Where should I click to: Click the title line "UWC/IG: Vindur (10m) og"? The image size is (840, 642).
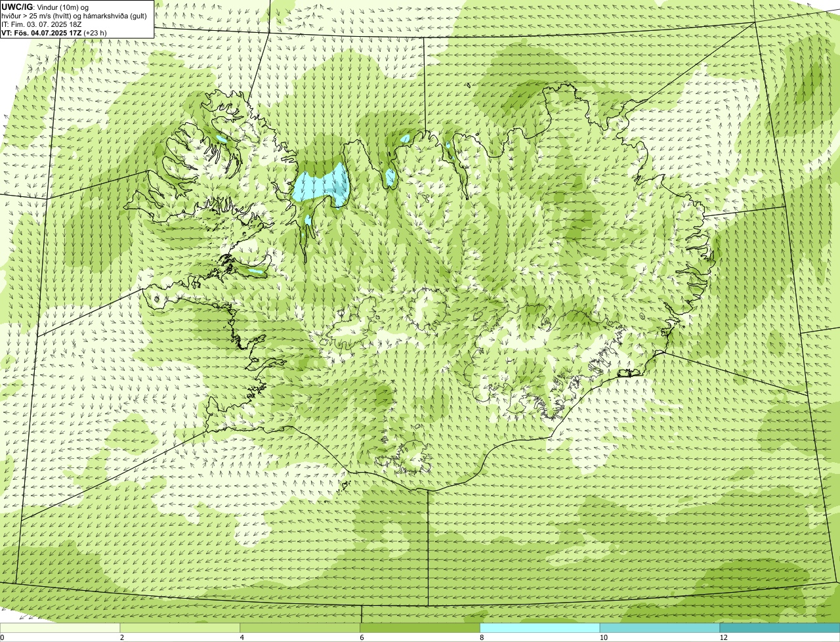point(45,7)
